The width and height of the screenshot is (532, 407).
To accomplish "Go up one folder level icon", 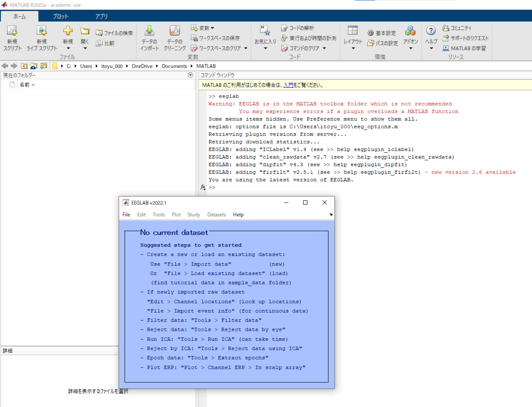I will click(24, 66).
